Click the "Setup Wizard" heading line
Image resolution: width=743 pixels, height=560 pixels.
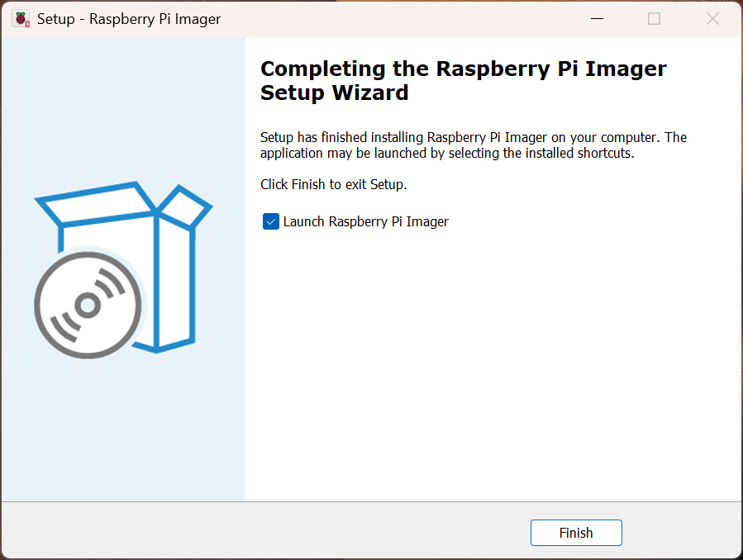click(334, 93)
